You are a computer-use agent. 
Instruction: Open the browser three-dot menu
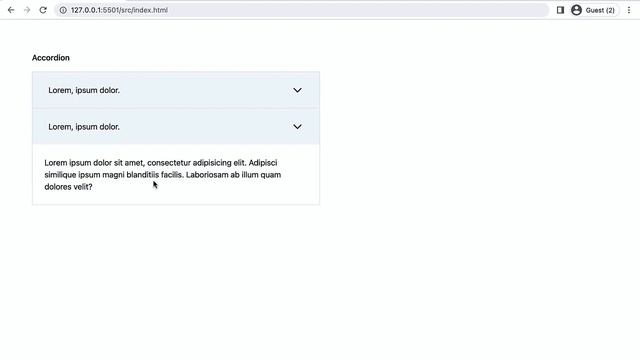(x=629, y=10)
